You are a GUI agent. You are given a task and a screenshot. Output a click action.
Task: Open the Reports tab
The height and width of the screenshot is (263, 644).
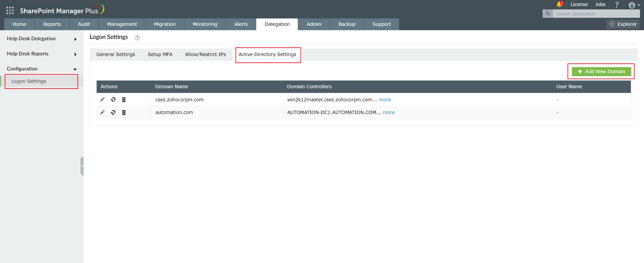click(x=52, y=24)
